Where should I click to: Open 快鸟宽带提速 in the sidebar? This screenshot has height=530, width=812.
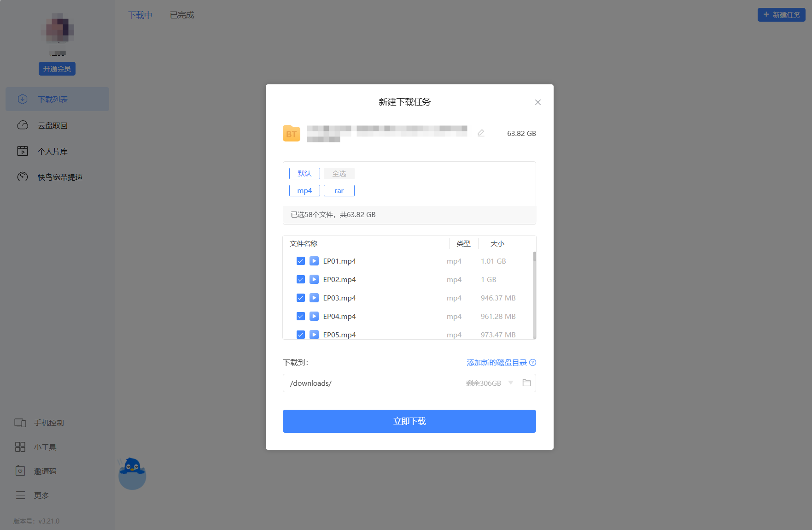pyautogui.click(x=60, y=177)
